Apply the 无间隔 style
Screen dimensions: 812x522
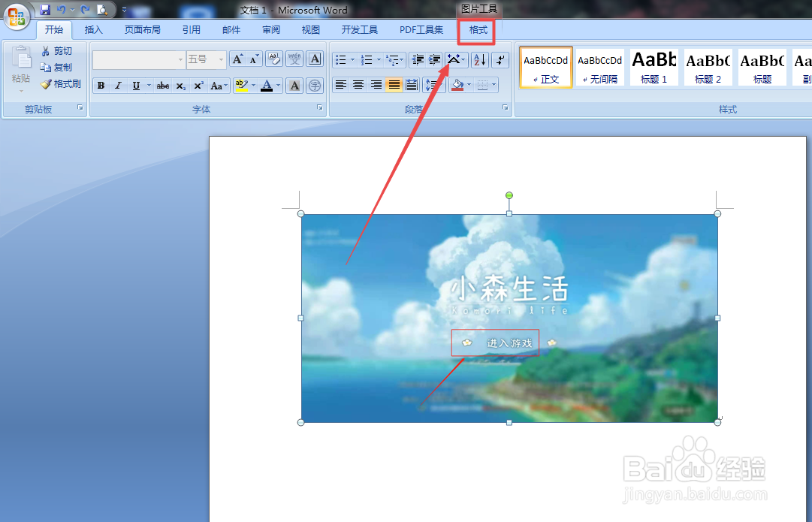(599, 68)
